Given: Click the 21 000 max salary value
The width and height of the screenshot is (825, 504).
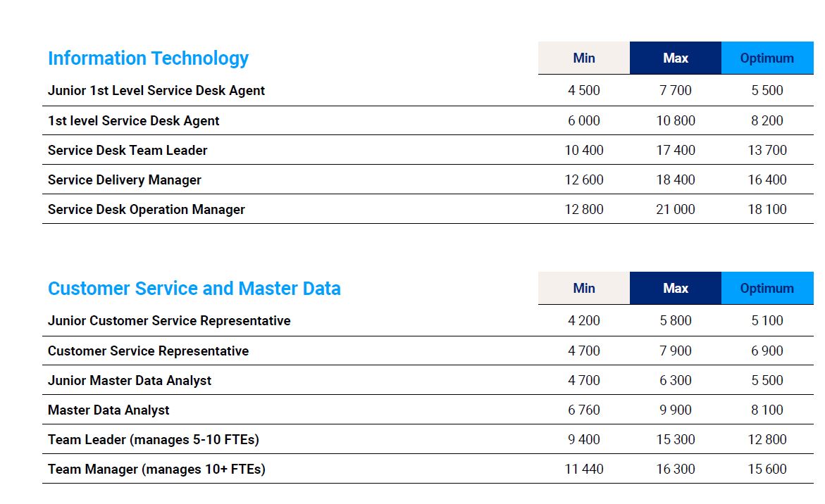Looking at the screenshot, I should [675, 210].
